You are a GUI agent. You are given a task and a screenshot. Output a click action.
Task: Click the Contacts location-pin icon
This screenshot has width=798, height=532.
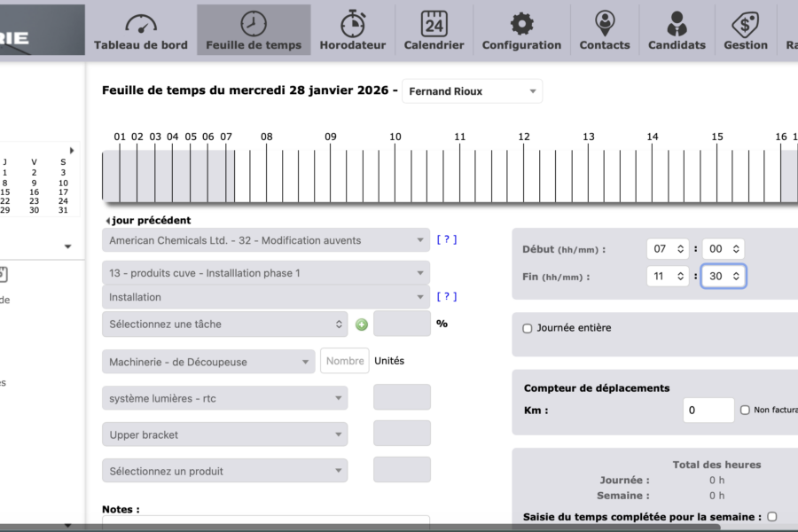click(x=605, y=24)
